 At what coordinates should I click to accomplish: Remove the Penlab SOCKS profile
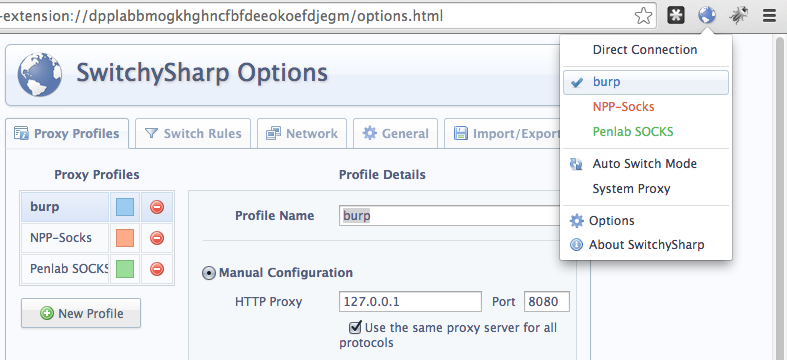pos(157,269)
